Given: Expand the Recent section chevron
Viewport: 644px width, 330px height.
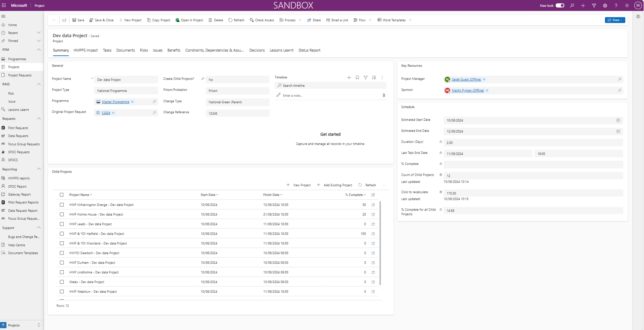Looking at the screenshot, I should [x=39, y=33].
